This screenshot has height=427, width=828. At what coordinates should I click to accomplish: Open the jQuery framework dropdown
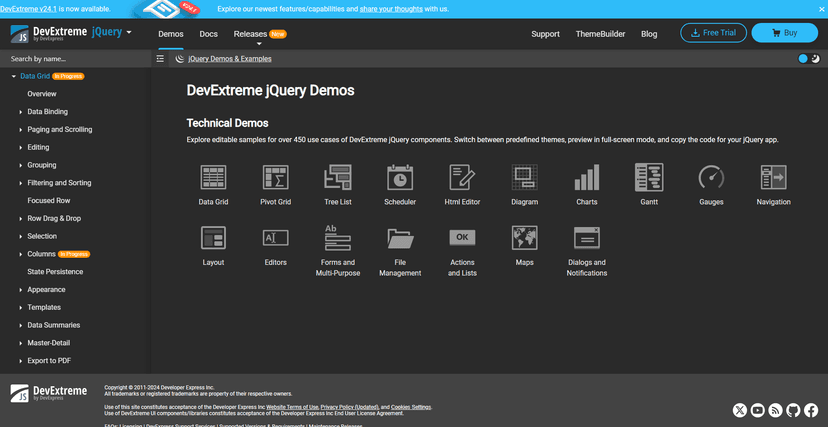coord(111,32)
